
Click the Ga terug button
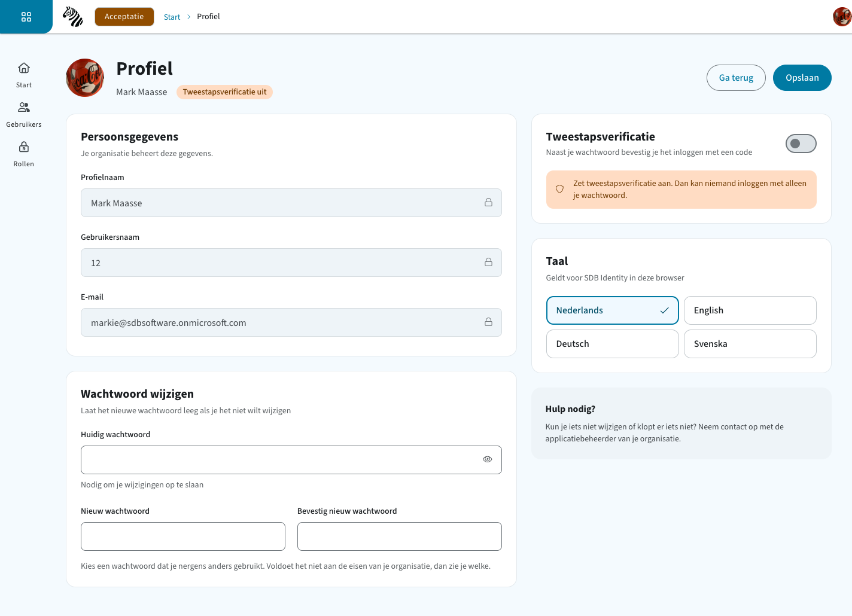[x=736, y=78]
